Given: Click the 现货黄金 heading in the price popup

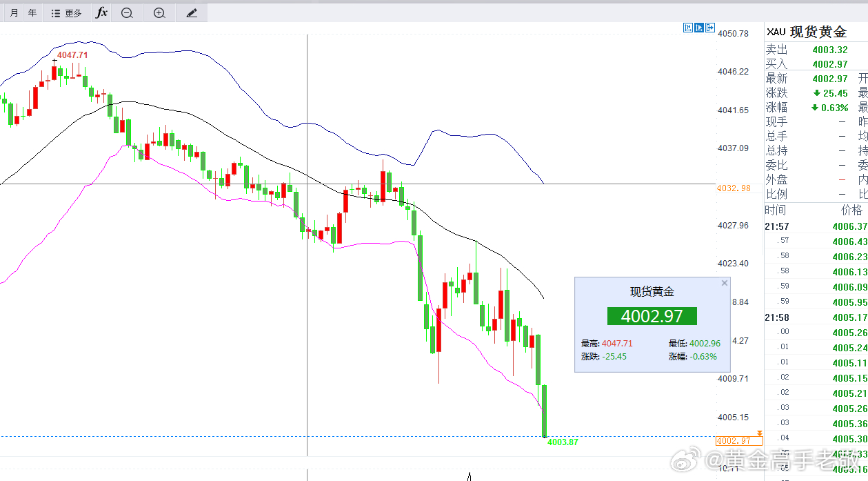Looking at the screenshot, I should tap(652, 292).
